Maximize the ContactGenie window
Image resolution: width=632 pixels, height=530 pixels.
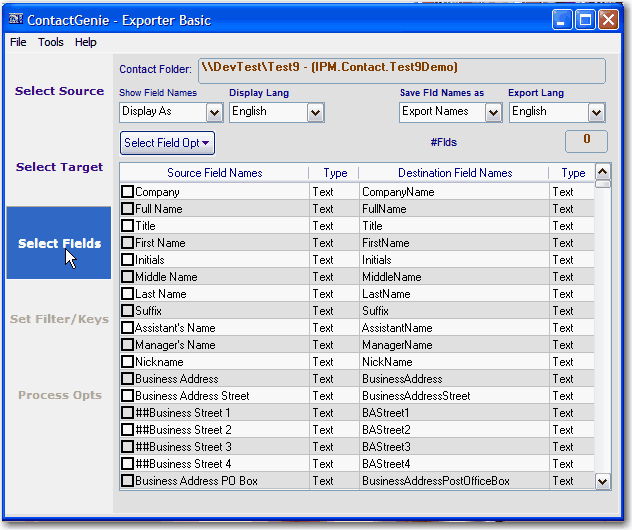(585, 20)
